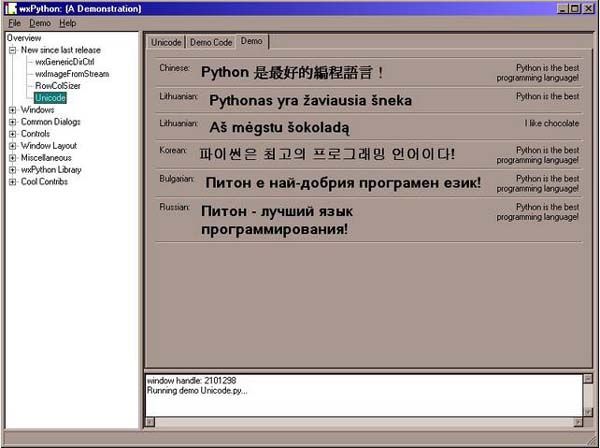The image size is (600, 448).
Task: Select the Window Layout tree label
Action: (x=49, y=146)
